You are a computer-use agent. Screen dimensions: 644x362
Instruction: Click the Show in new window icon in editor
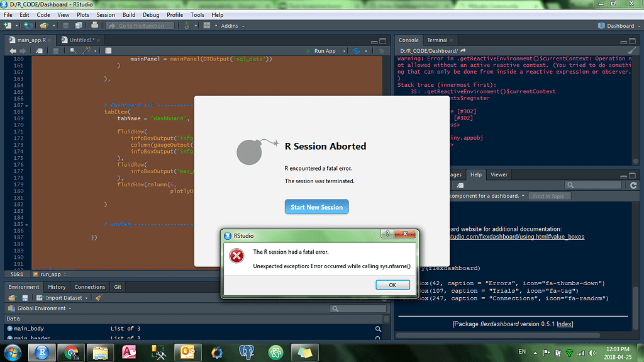pos(40,51)
